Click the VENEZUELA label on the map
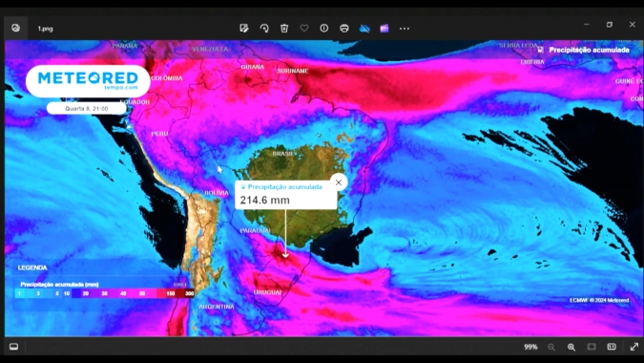Screen dimensions: 644x363 point(210,49)
